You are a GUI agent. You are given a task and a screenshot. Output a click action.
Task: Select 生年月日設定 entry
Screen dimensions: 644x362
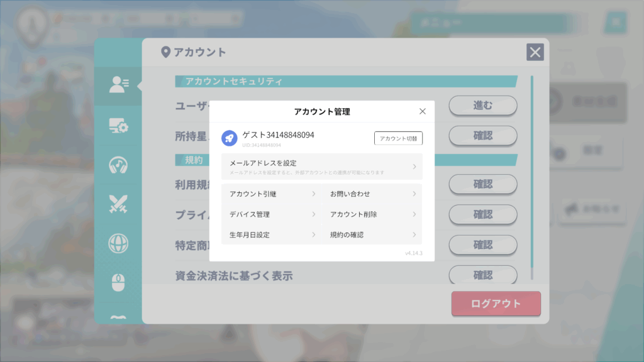click(272, 234)
